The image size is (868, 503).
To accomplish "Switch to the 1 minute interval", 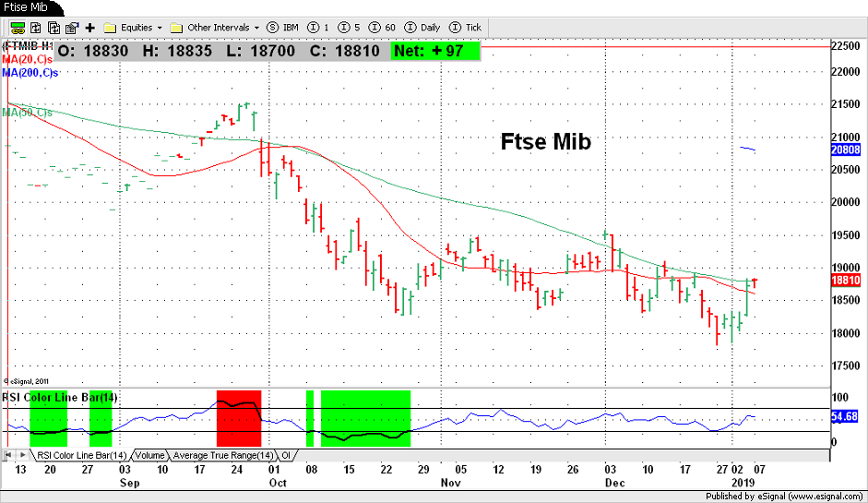I will [x=318, y=28].
